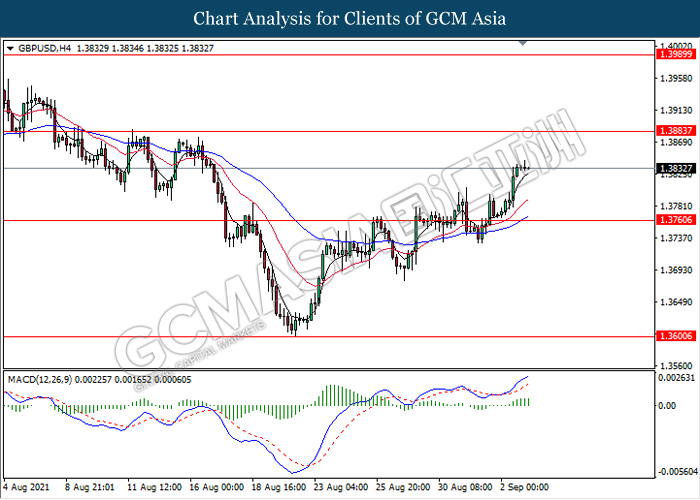Click the 1.39580 axis price value
Viewport: 700px width, 500px height.
(x=676, y=79)
